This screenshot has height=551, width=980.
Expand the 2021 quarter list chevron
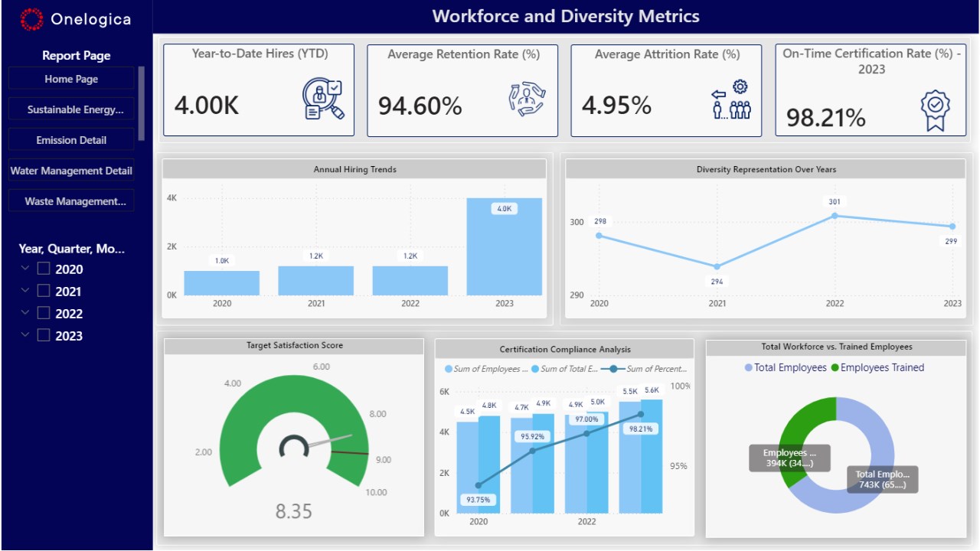coord(25,291)
